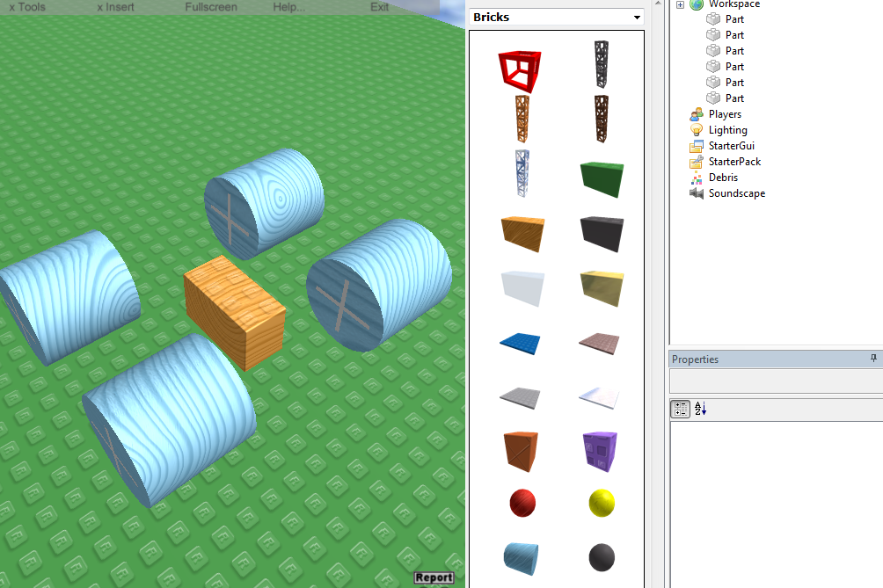Open the Insert menu
Image resolution: width=883 pixels, height=588 pixels.
coord(115,7)
